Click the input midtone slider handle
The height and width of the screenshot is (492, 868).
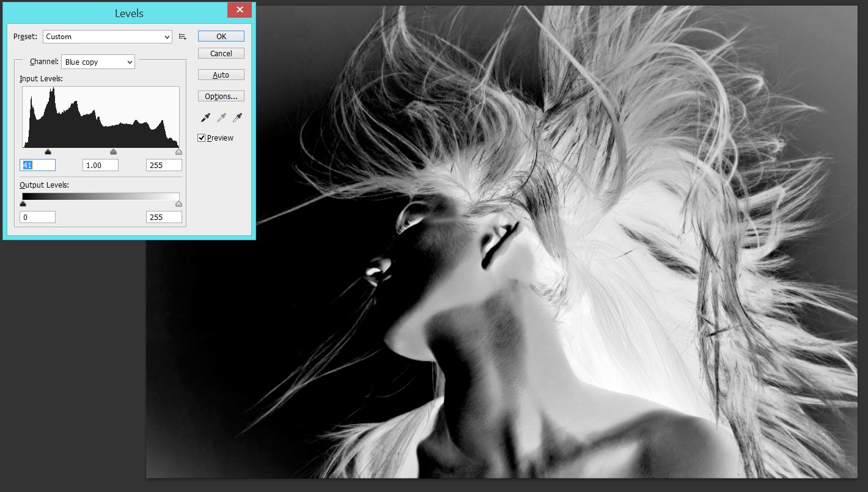click(113, 152)
